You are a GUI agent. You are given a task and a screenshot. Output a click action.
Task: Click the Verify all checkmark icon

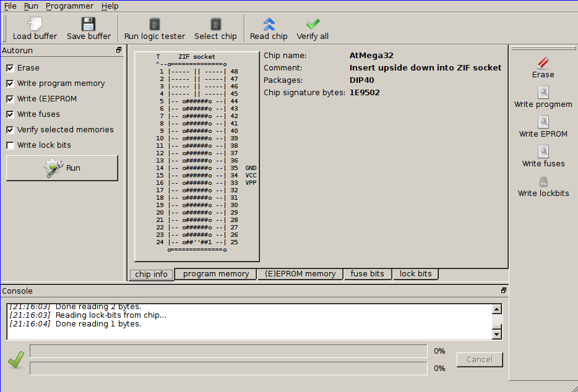(x=313, y=24)
